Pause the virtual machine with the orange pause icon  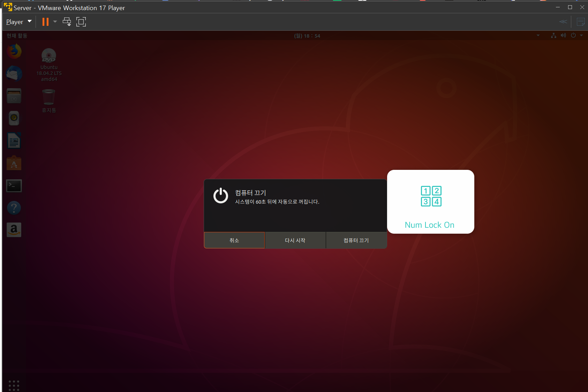tap(45, 22)
